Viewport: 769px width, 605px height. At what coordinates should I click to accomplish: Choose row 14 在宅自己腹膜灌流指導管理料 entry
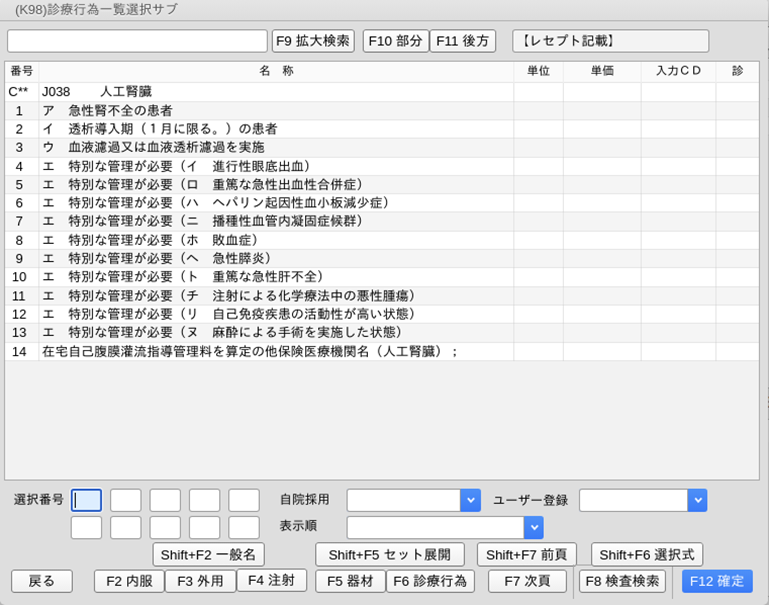click(250, 351)
